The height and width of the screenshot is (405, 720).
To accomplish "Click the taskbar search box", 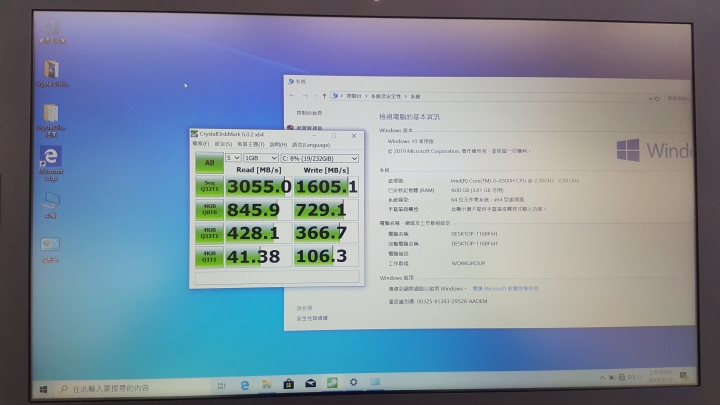I will pos(133,388).
